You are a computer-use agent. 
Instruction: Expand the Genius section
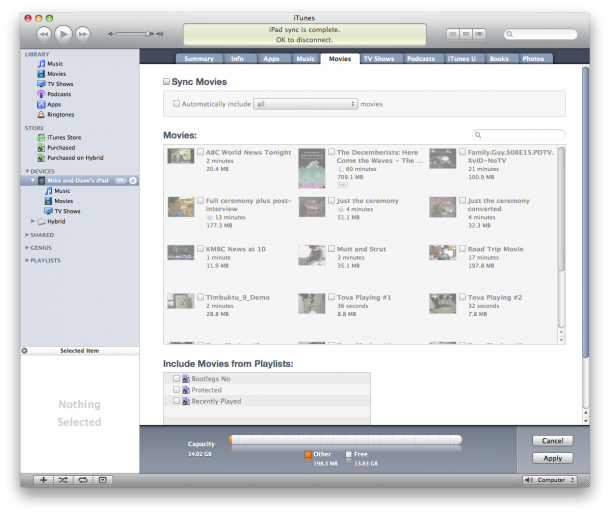27,247
